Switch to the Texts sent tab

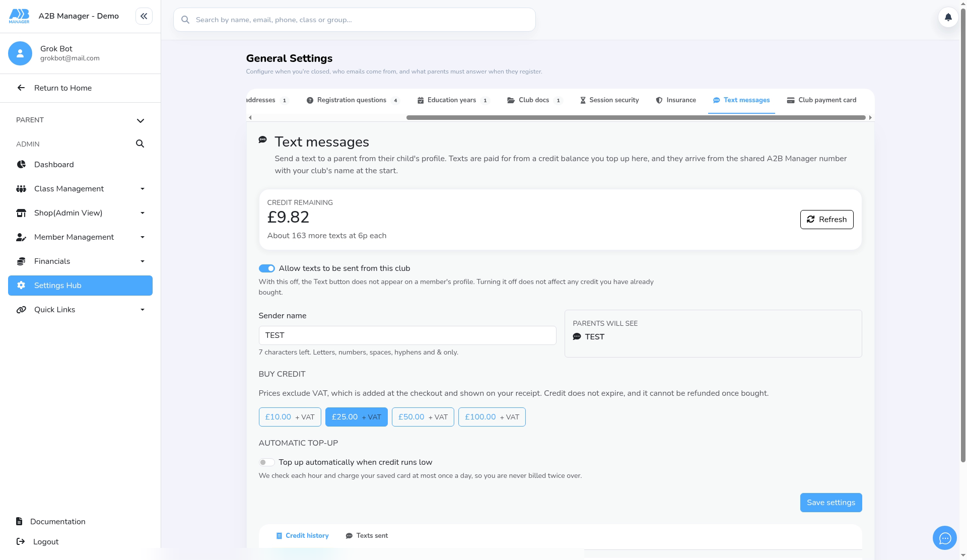(x=367, y=536)
